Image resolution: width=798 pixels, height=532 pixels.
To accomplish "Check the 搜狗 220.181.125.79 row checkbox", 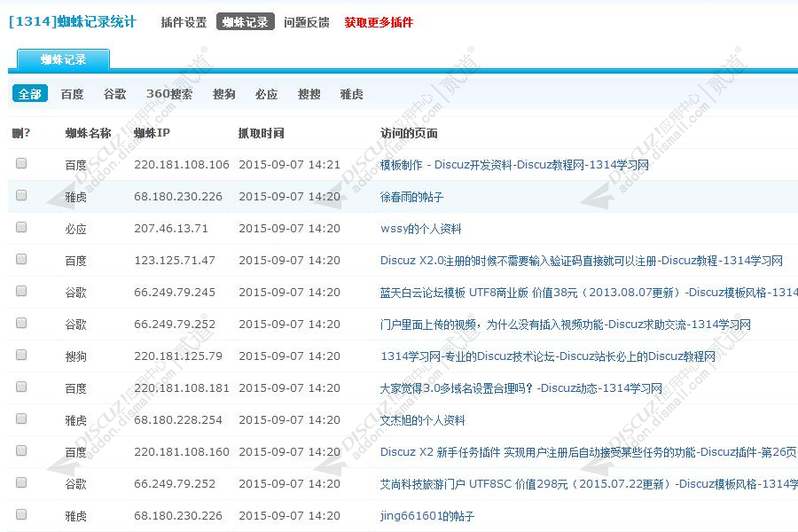I will [21, 355].
